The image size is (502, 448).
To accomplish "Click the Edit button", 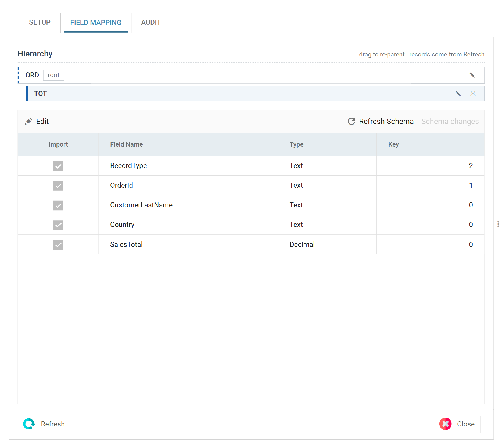I will pyautogui.click(x=37, y=122).
